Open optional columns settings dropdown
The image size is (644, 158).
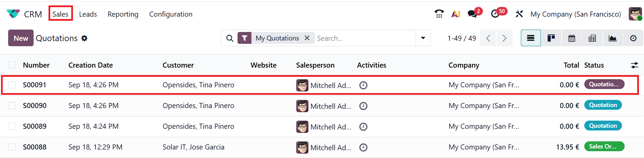(x=634, y=65)
